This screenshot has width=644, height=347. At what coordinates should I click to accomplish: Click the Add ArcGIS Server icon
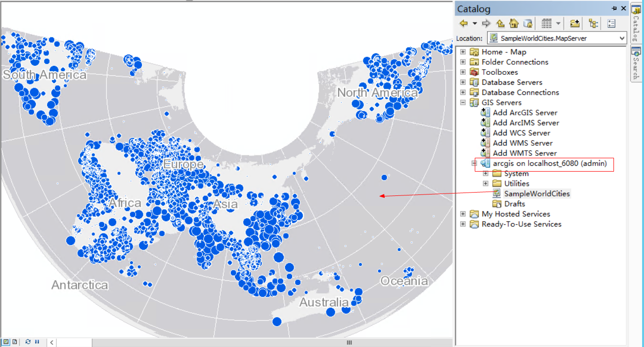point(485,112)
